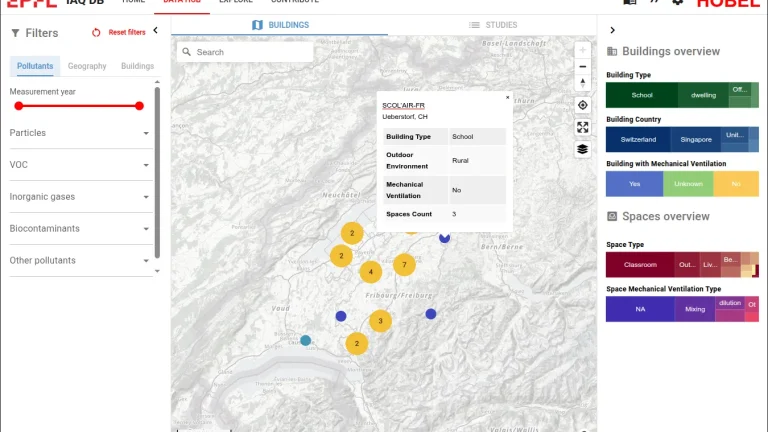Switch to the Geography filter tab

(x=87, y=66)
